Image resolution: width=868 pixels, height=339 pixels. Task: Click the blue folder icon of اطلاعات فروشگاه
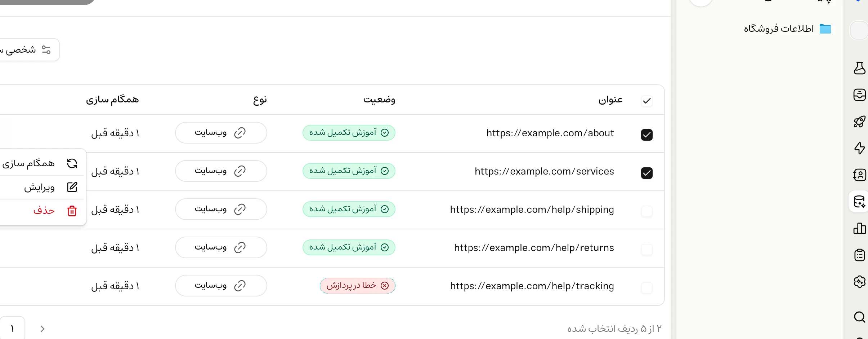click(825, 29)
